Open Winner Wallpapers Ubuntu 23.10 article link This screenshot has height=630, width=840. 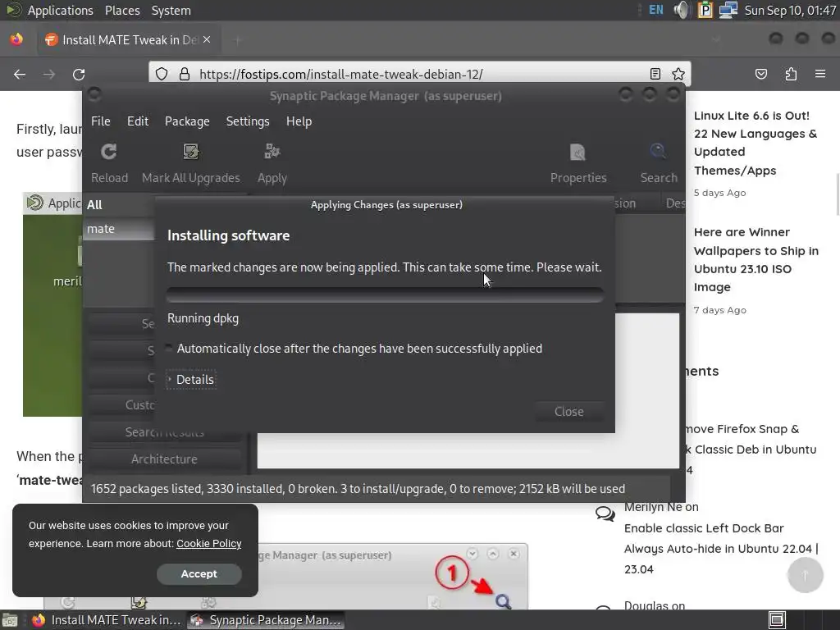point(756,260)
